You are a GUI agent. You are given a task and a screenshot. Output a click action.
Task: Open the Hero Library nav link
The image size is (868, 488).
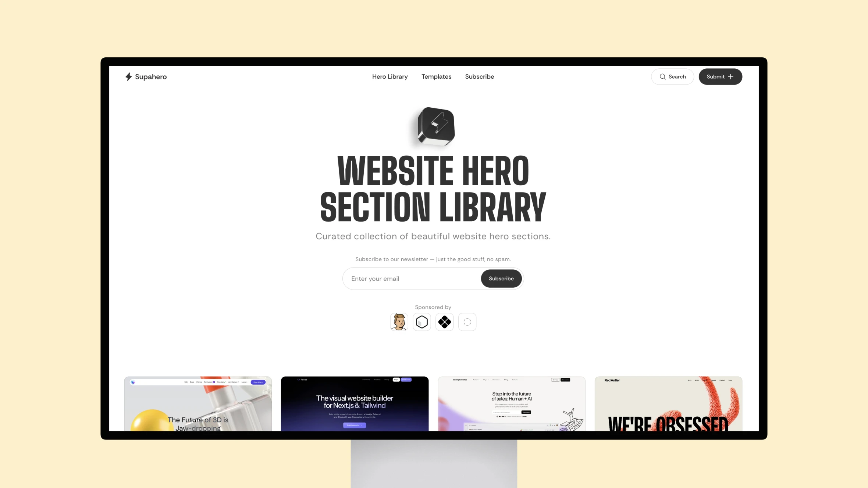click(x=390, y=76)
